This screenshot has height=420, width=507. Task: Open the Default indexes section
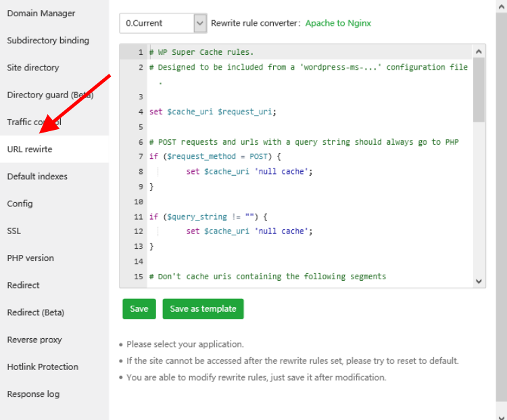pos(37,177)
